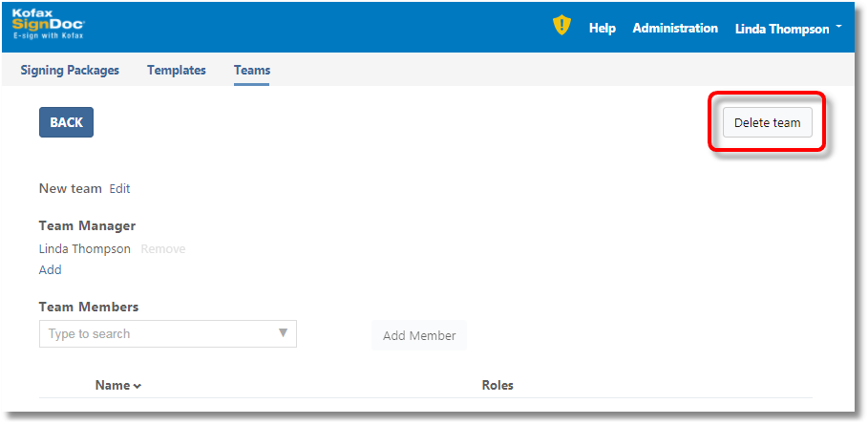This screenshot has width=868, height=425.
Task: Open the Linda Thompson user menu
Action: (x=787, y=29)
